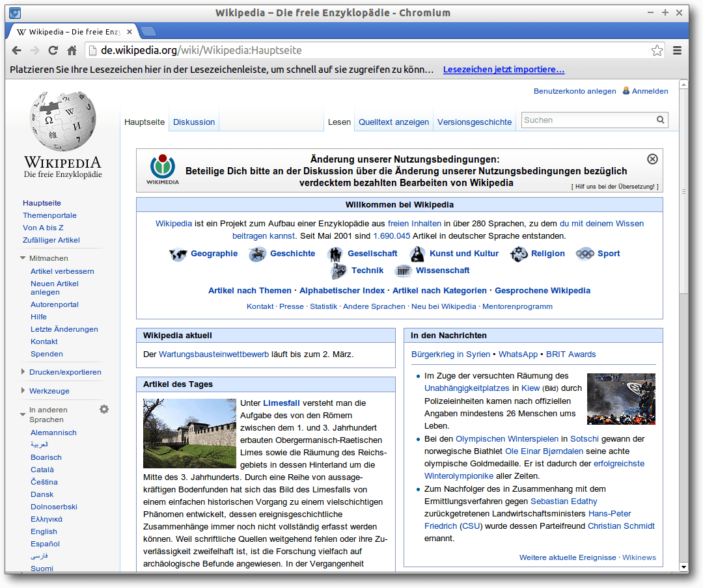
Task: Click the Kunst und Kultur portrait icon
Action: pyautogui.click(x=417, y=254)
